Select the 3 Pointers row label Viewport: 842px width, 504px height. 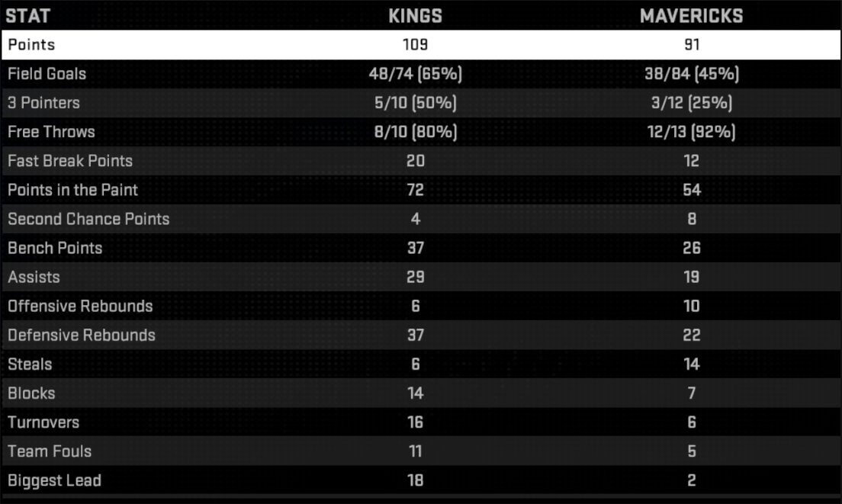point(44,103)
